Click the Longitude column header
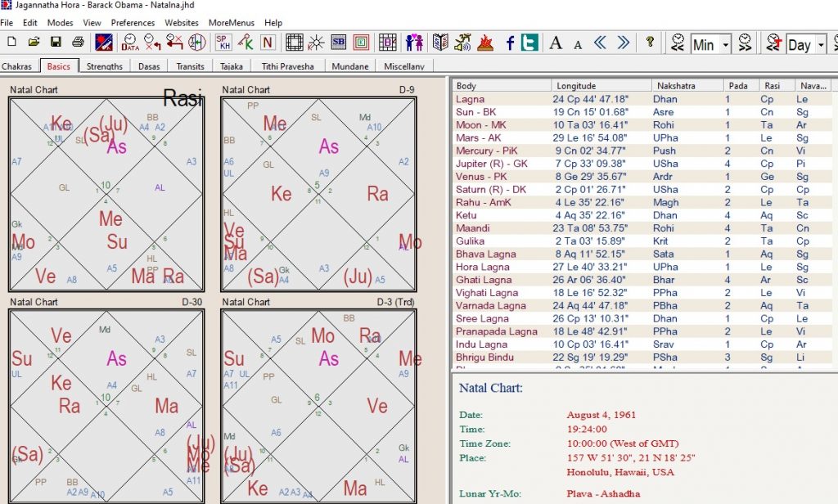This screenshot has height=504, width=838. [x=601, y=86]
